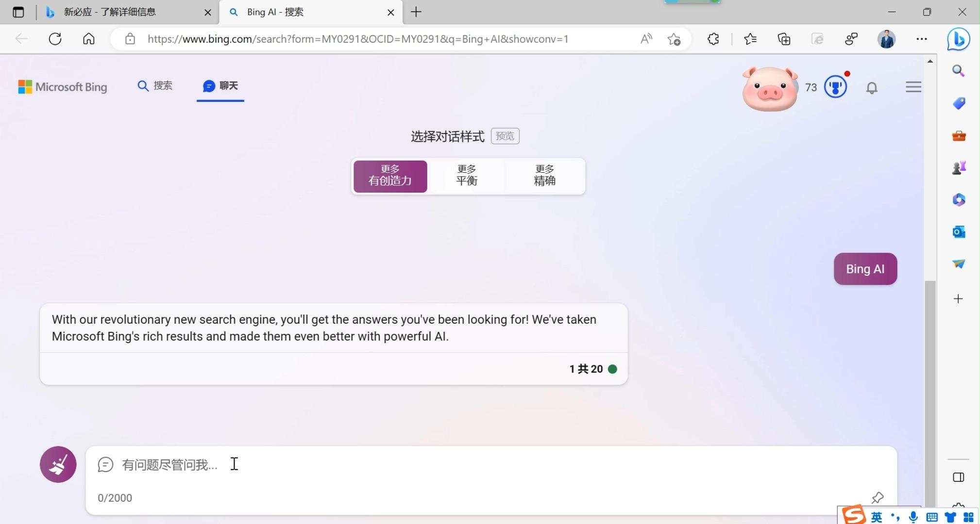Add a new sidebar app with plus

pos(958,299)
